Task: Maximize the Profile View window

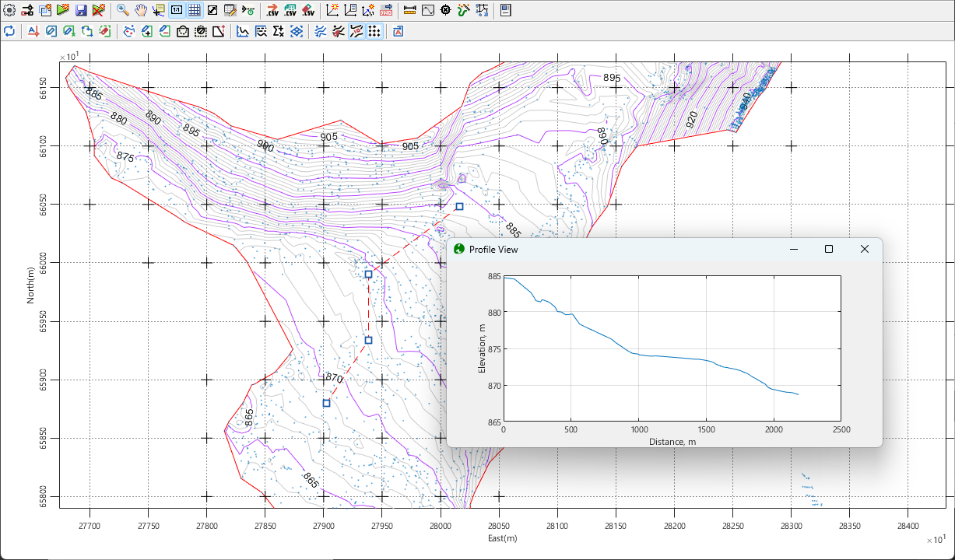Action: coord(829,249)
